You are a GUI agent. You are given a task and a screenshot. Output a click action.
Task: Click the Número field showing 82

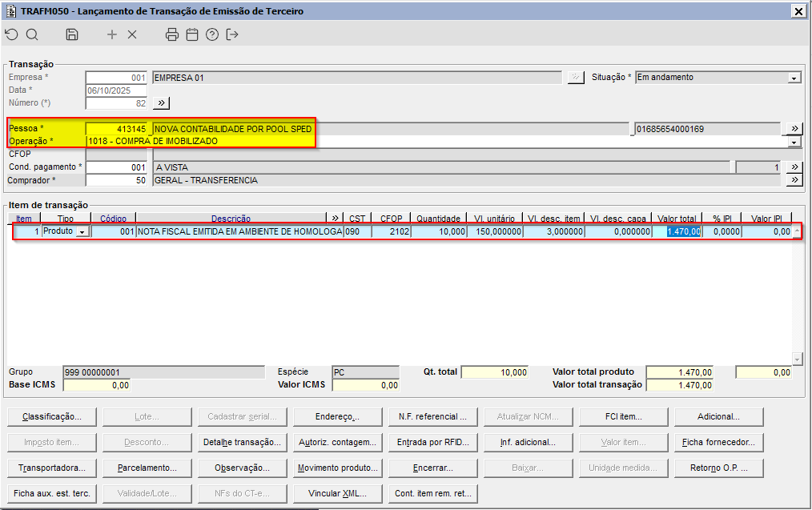tap(117, 103)
